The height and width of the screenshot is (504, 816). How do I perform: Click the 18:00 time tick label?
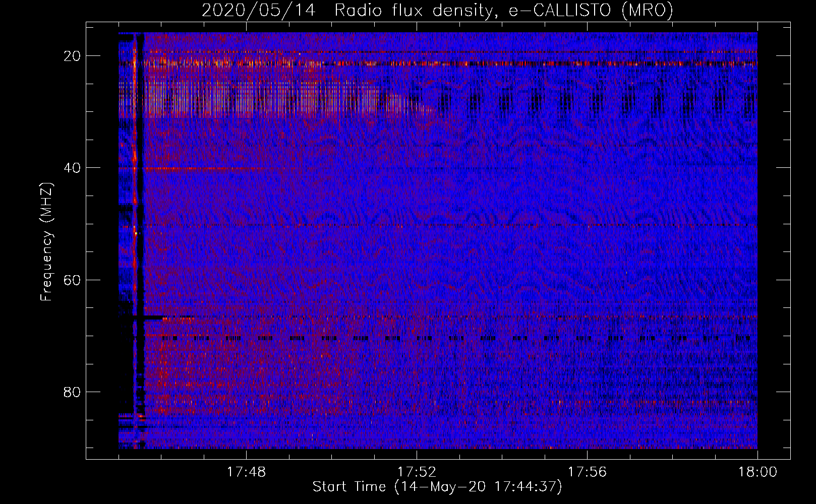(757, 472)
